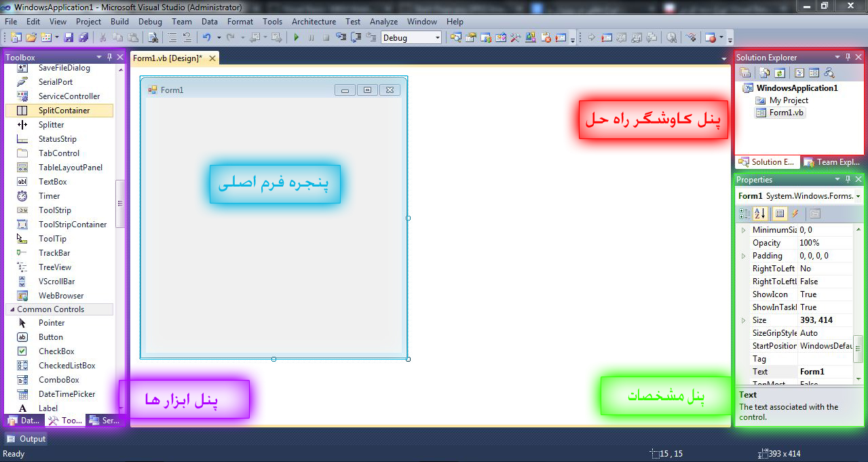
Task: Click the StartPosition property row
Action: [795, 346]
